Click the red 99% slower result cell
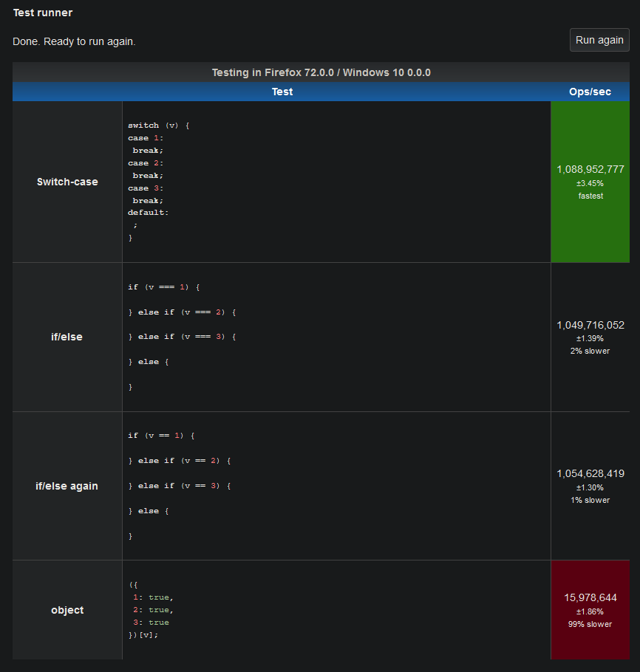Screen dimensions: 640x672 (x=590, y=610)
